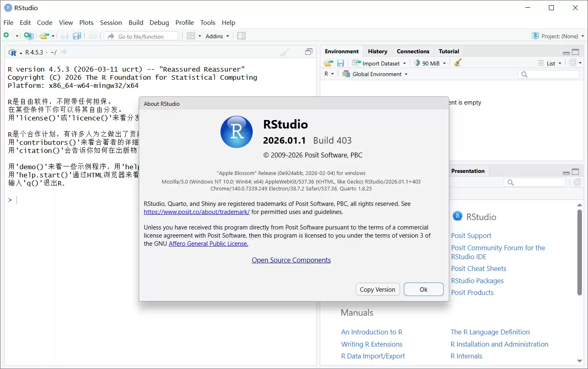This screenshot has width=588, height=369.
Task: Click the Load workspace folder icon
Action: (328, 63)
